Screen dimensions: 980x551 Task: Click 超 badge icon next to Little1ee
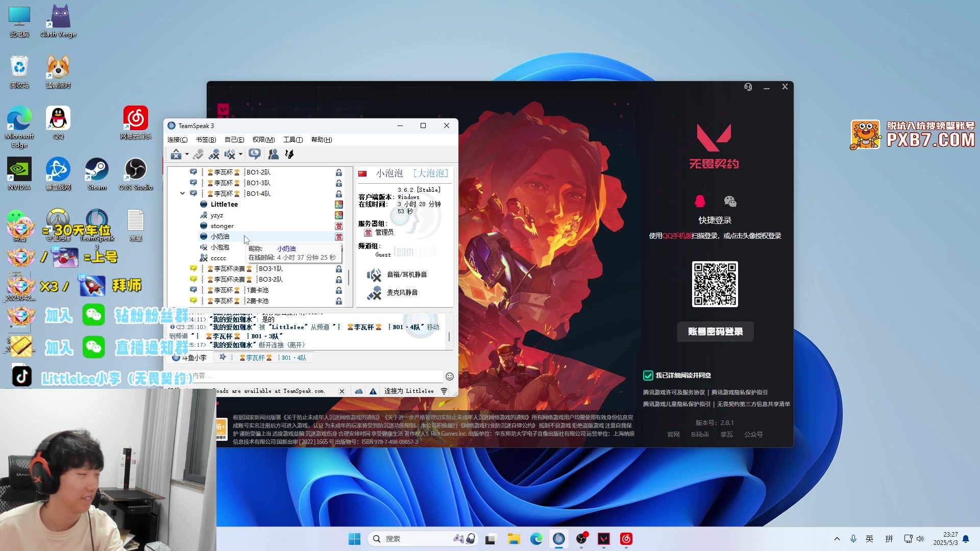(x=339, y=204)
